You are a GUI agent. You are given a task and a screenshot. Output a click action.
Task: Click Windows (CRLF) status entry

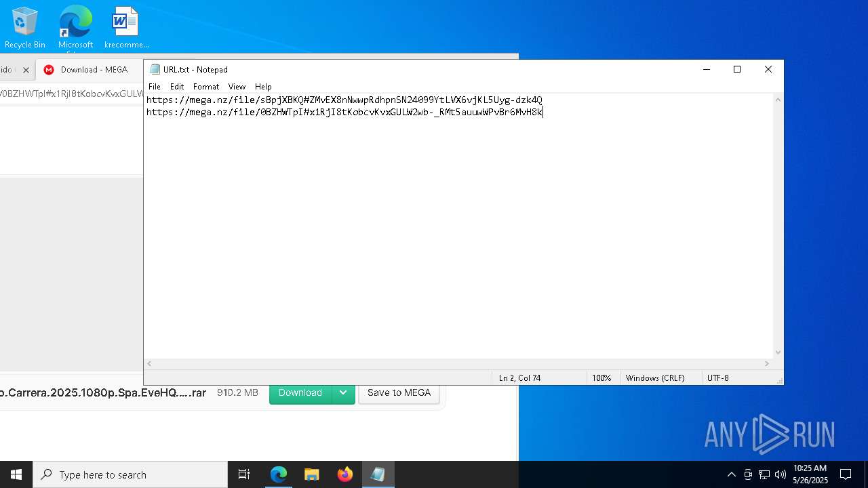click(x=655, y=378)
